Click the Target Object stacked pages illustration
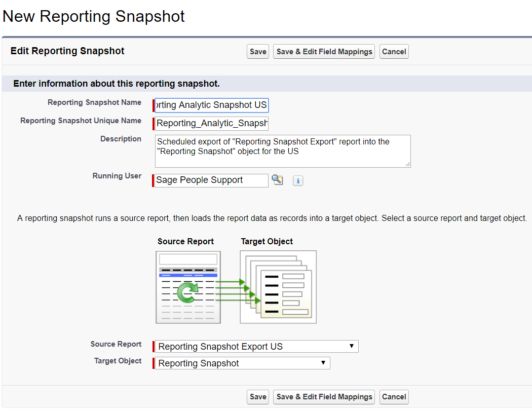The width and height of the screenshot is (532, 412). 278,287
